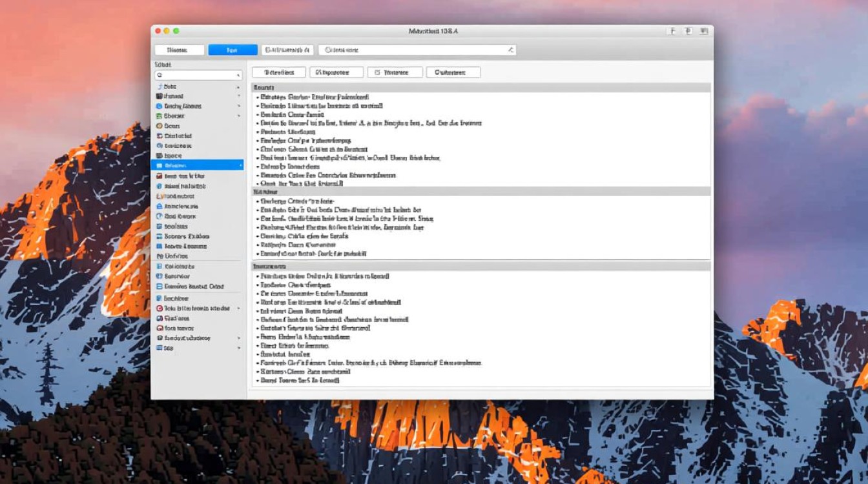Viewport: 868px width, 484px height.
Task: Click the icon at the right end of the toolbar search field
Action: pos(510,50)
